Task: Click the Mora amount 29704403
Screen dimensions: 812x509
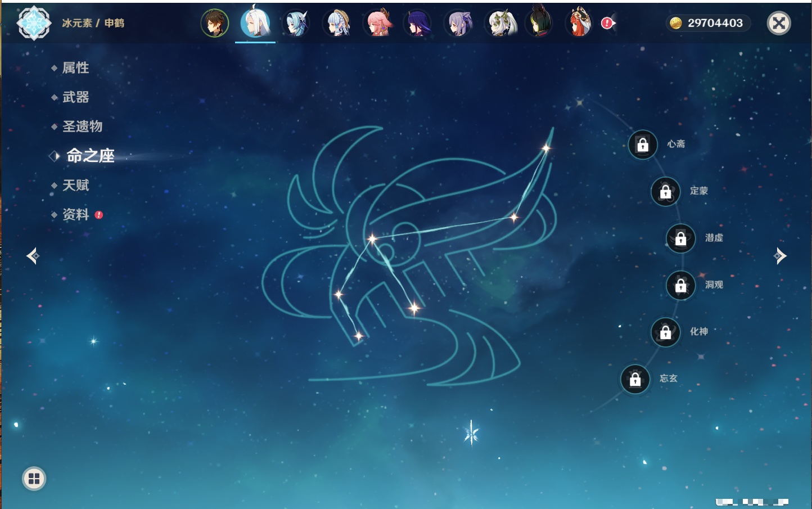Action: point(715,23)
